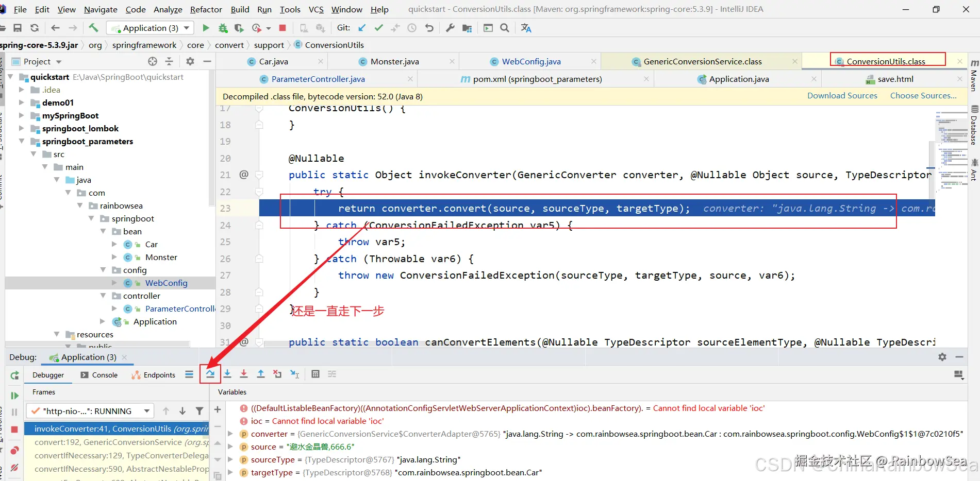Switch to the pom.xml (springboot_parameters) tab
This screenshot has height=481, width=980.
pyautogui.click(x=537, y=79)
